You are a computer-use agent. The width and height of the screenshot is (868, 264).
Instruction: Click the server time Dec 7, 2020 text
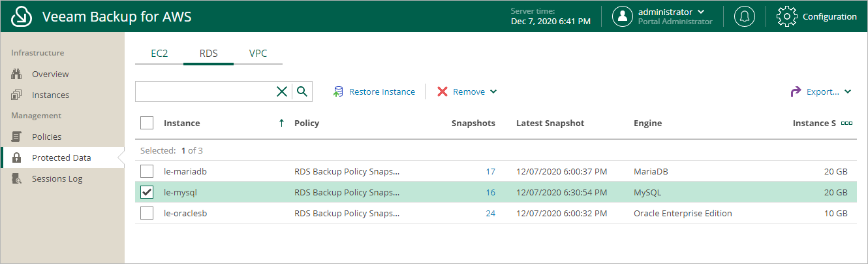point(550,22)
